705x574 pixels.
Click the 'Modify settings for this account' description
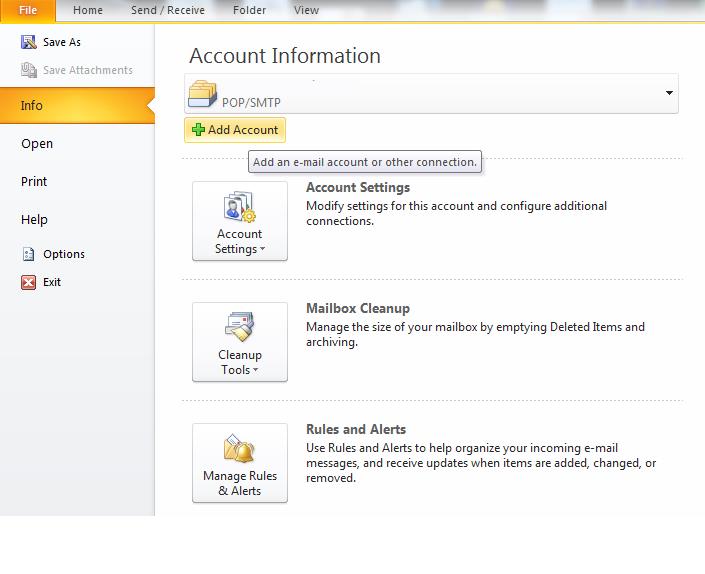tap(456, 214)
